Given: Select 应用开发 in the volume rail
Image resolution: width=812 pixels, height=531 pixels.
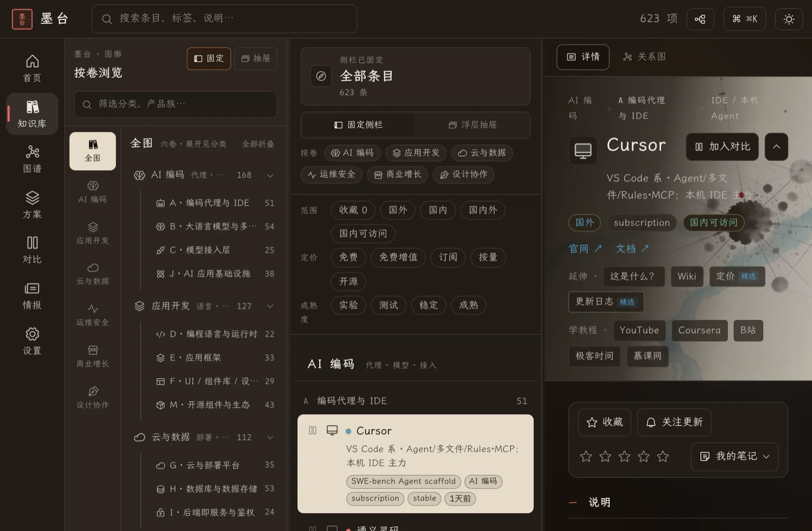Looking at the screenshot, I should click(92, 233).
